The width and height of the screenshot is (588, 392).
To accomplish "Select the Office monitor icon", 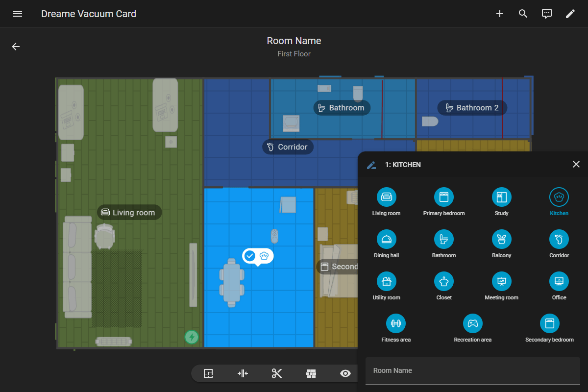I will point(559,281).
